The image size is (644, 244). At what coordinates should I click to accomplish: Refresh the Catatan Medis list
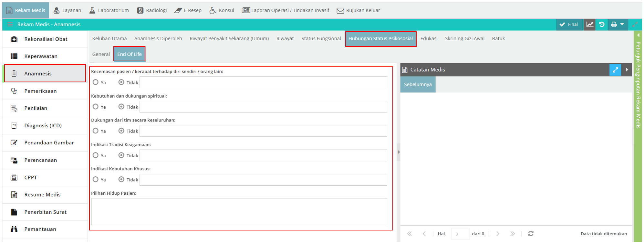531,234
